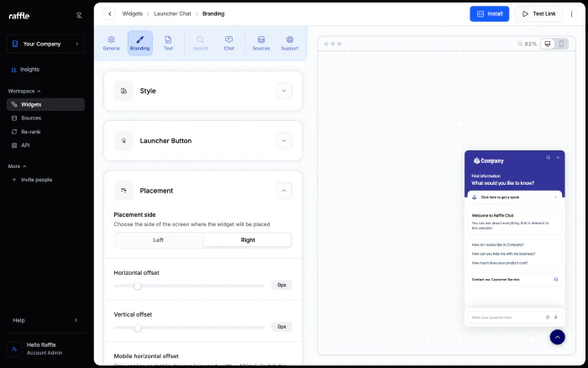Collapse the More section
Viewport: 588px width, 368px height.
coord(18,166)
